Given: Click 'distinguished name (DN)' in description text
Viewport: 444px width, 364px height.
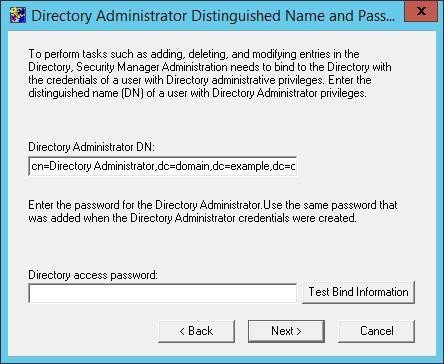Looking at the screenshot, I should (x=86, y=93).
